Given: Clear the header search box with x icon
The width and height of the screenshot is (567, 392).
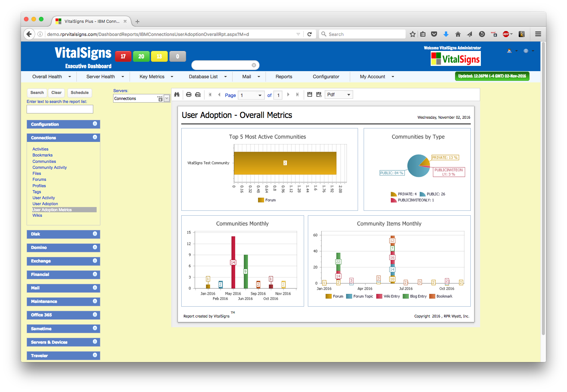Looking at the screenshot, I should [x=254, y=65].
